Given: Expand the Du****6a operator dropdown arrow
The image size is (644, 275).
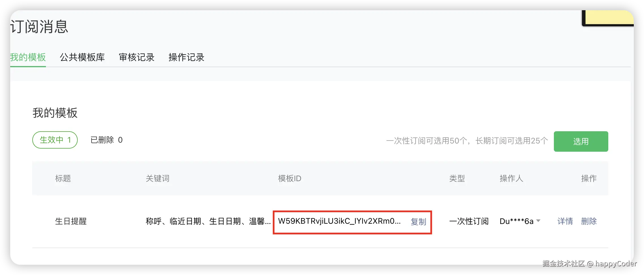Looking at the screenshot, I should [x=538, y=221].
